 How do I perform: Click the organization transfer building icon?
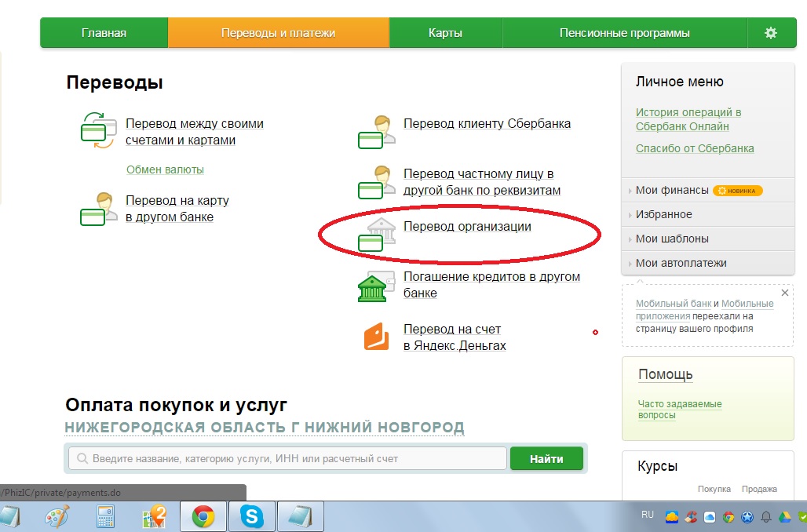[376, 235]
